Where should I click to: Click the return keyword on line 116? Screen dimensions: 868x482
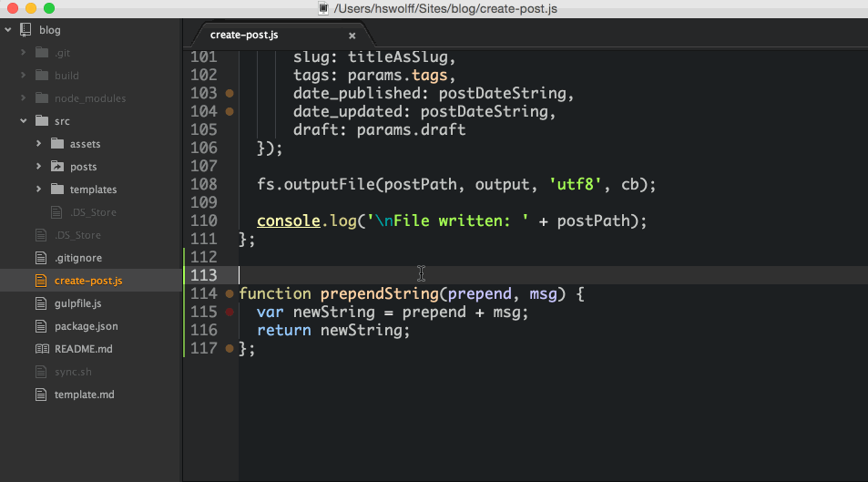point(284,330)
